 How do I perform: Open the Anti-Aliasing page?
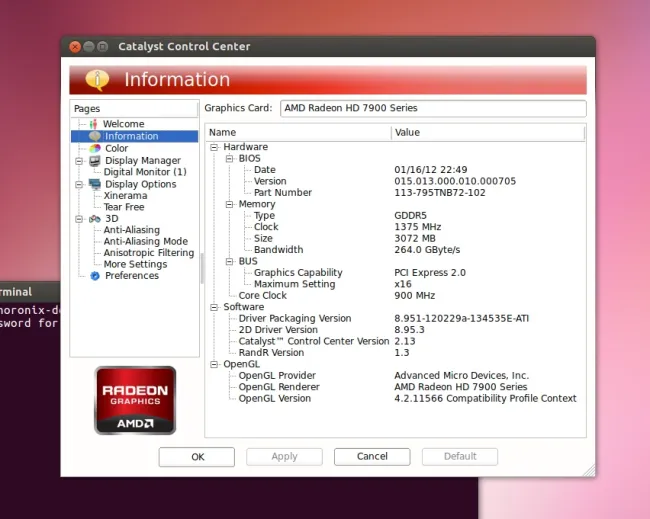tap(131, 230)
